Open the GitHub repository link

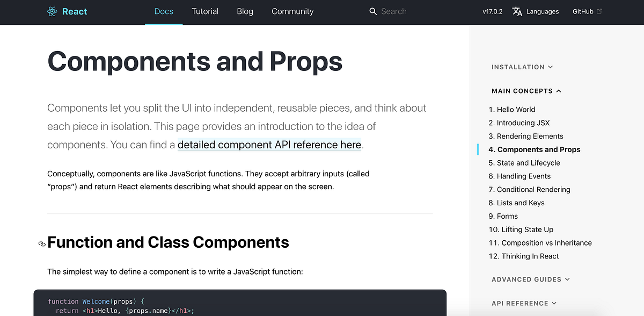[583, 11]
